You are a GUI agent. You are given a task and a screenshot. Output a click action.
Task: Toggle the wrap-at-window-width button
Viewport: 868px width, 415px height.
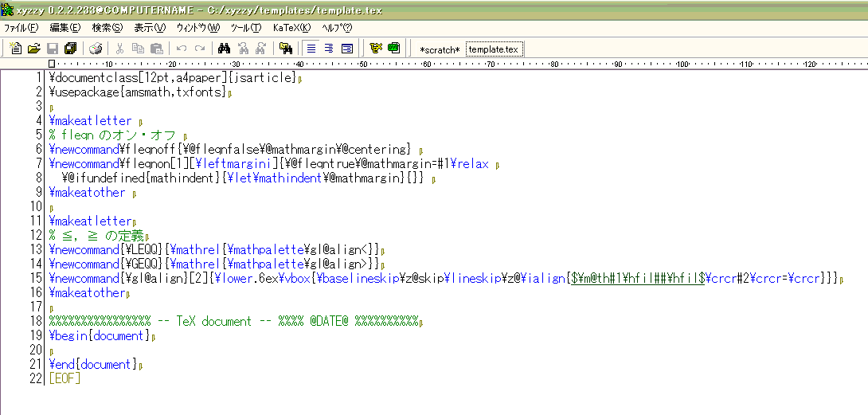coord(347,49)
